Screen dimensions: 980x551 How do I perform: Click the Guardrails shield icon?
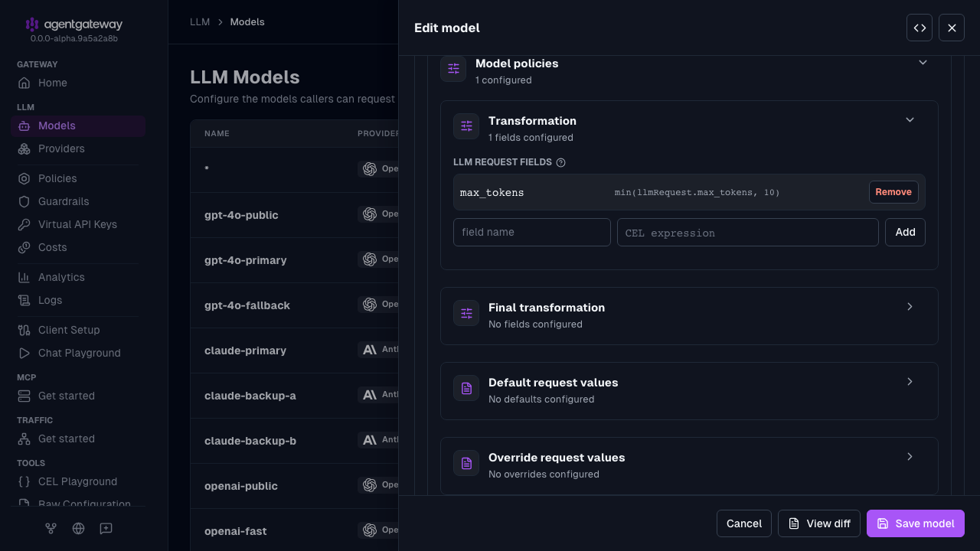24,201
